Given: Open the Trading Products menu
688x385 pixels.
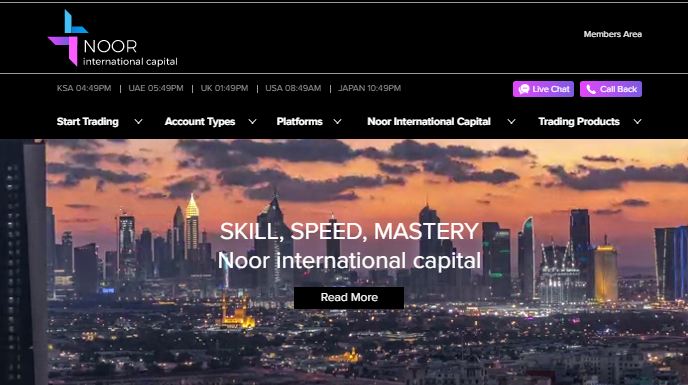Looking at the screenshot, I should click(579, 122).
